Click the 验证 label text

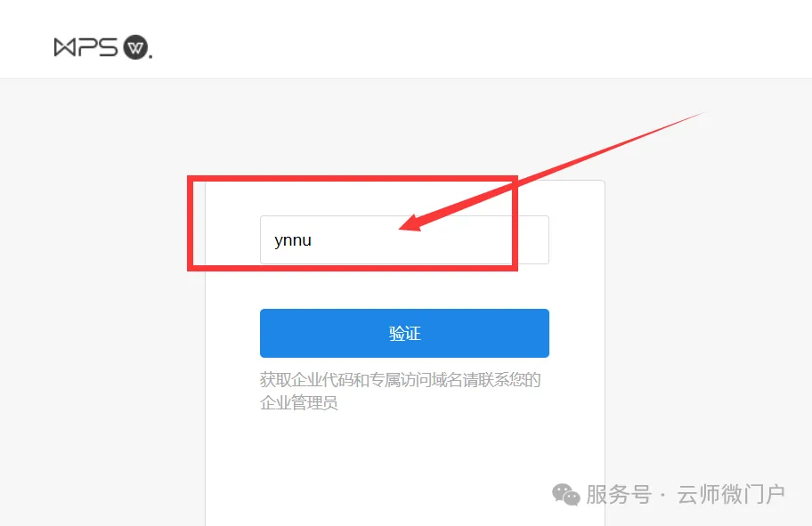pyautogui.click(x=404, y=334)
